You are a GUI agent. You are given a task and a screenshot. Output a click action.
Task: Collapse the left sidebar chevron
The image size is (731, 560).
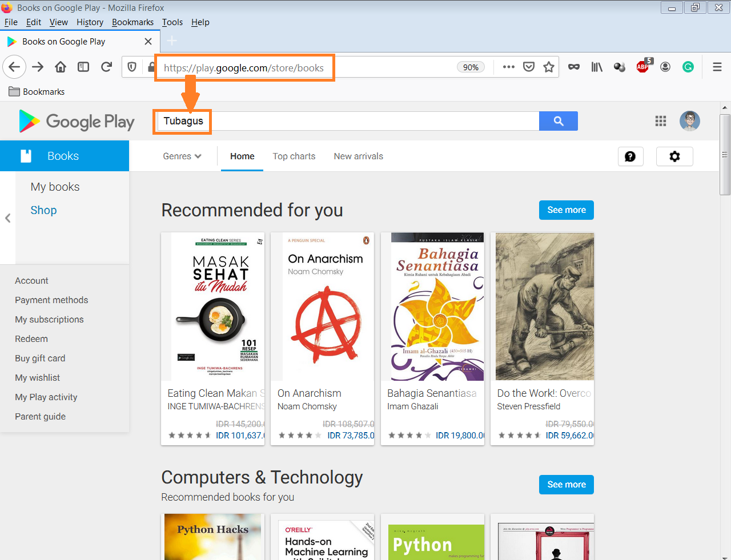(x=8, y=218)
